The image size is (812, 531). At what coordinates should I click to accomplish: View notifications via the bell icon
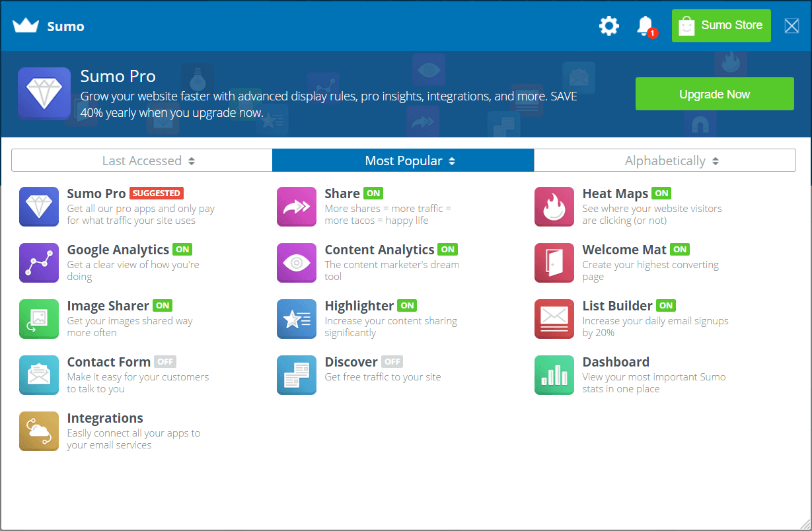(645, 26)
